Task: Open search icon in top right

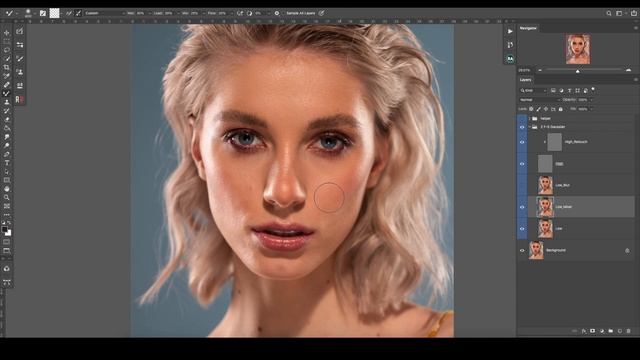Action: pos(609,13)
